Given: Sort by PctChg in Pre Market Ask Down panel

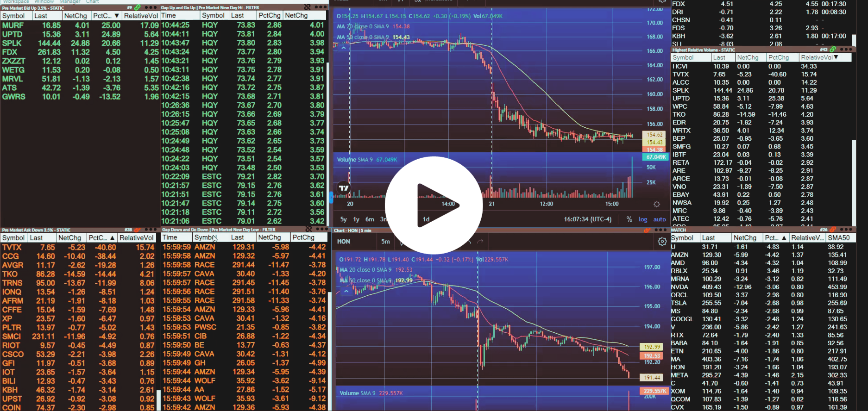Looking at the screenshot, I should 101,238.
